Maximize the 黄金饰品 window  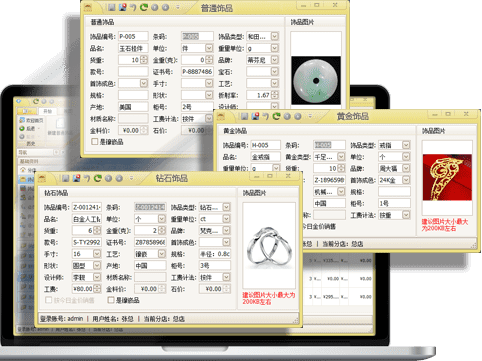448,114
